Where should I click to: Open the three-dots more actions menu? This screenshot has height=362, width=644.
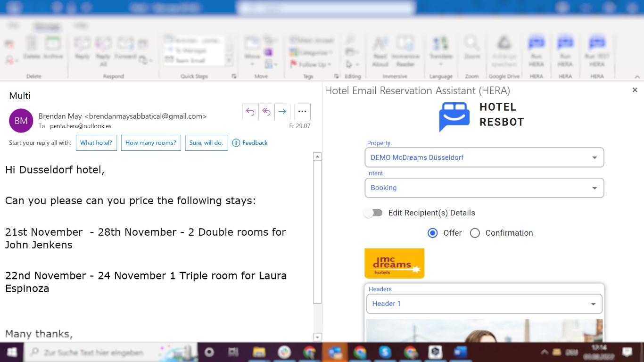tap(302, 112)
